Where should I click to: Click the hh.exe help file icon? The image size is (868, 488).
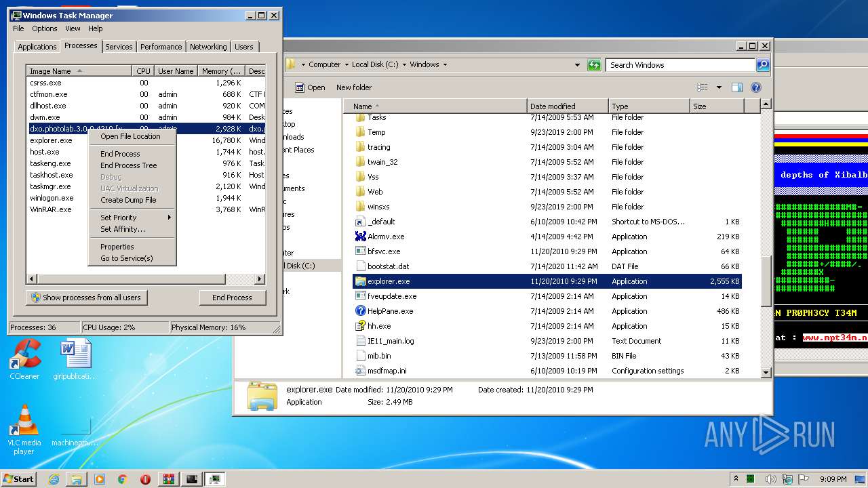[361, 326]
